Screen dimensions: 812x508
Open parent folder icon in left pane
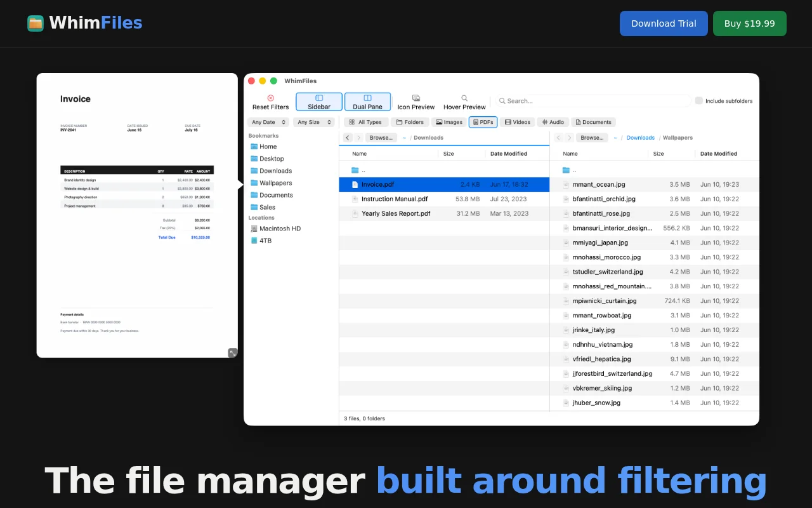[355, 170]
